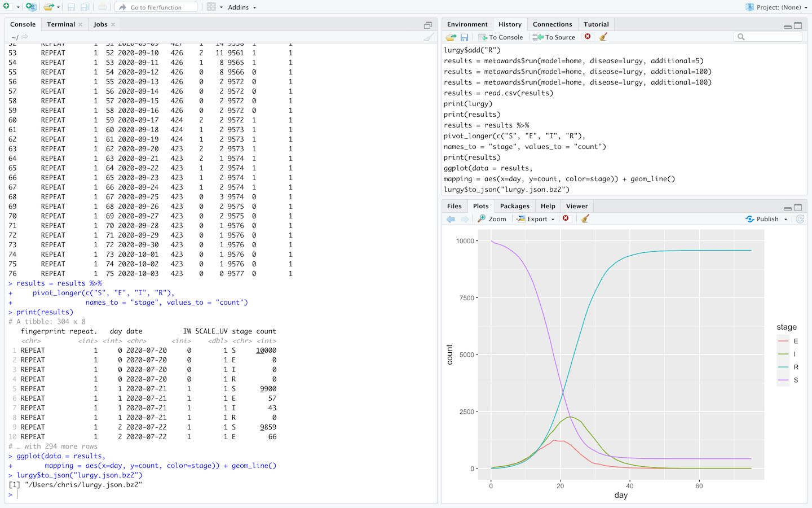Click the refresh plot icon
This screenshot has height=508, width=812.
click(800, 219)
